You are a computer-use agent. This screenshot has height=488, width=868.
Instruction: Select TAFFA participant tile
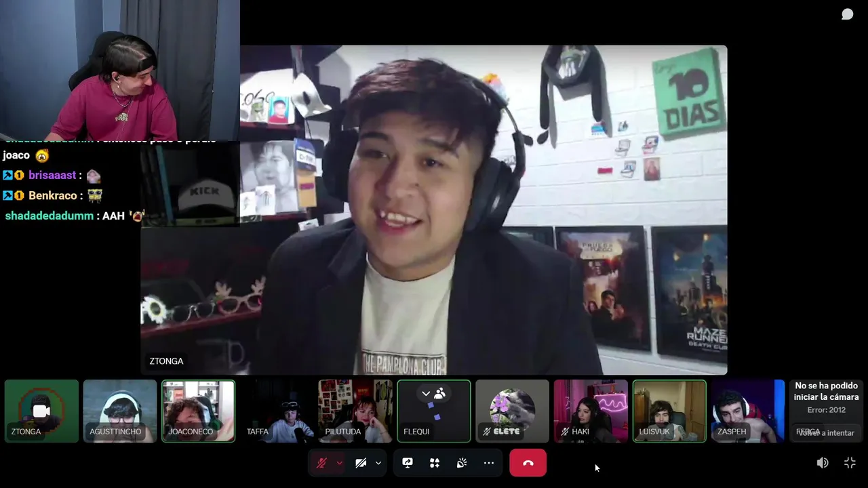[277, 411]
